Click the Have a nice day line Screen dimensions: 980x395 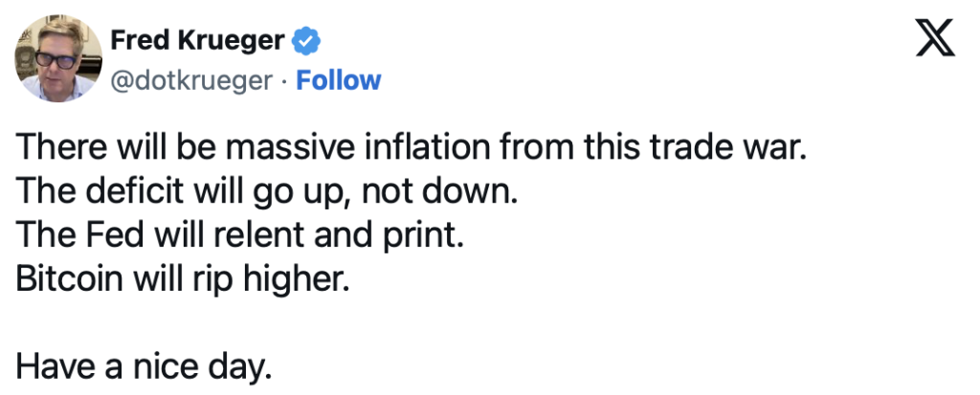pos(144,367)
